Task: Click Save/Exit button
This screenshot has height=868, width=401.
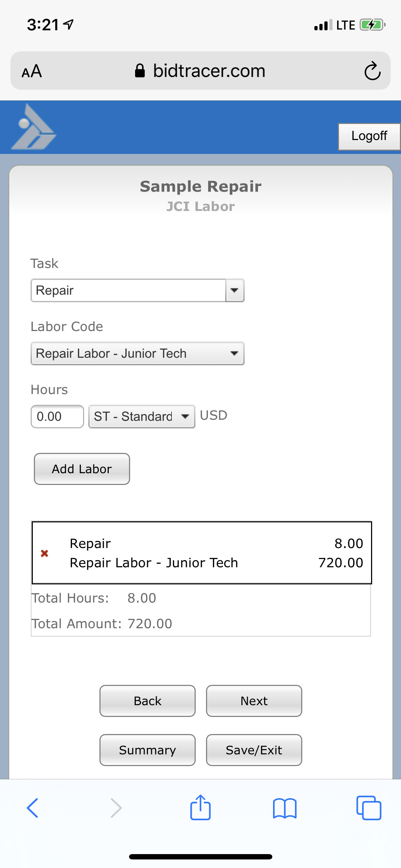Action: pos(254,750)
